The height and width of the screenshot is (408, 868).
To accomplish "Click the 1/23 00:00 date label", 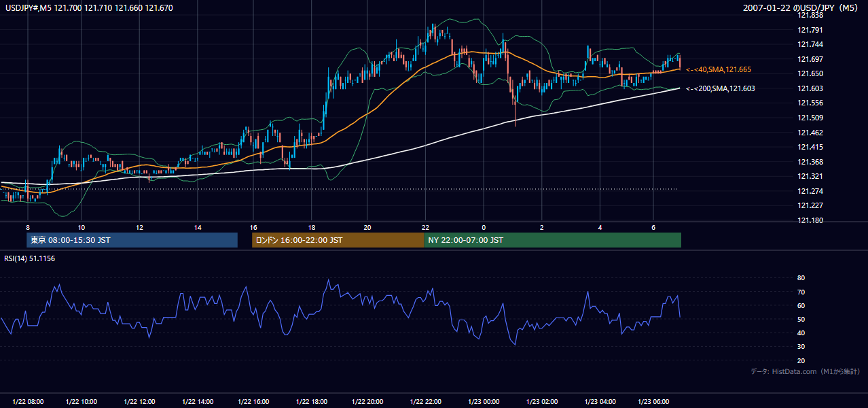I will (484, 401).
